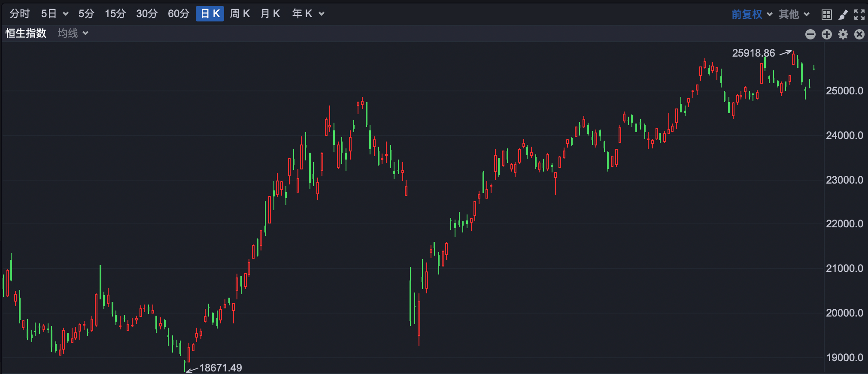Select the 月K chart tab
Viewport: 868px width, 374px height.
(270, 14)
